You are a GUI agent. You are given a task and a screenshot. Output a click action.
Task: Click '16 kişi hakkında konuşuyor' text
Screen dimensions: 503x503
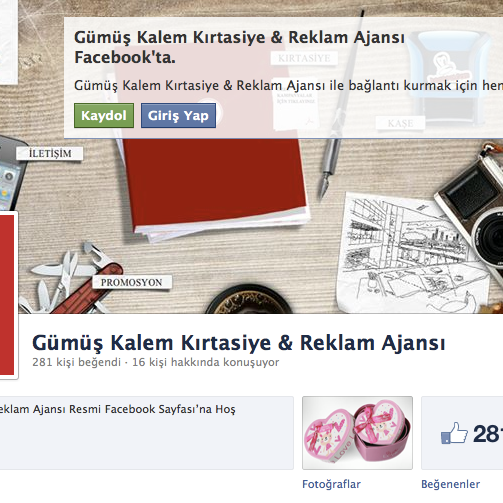[x=206, y=362]
